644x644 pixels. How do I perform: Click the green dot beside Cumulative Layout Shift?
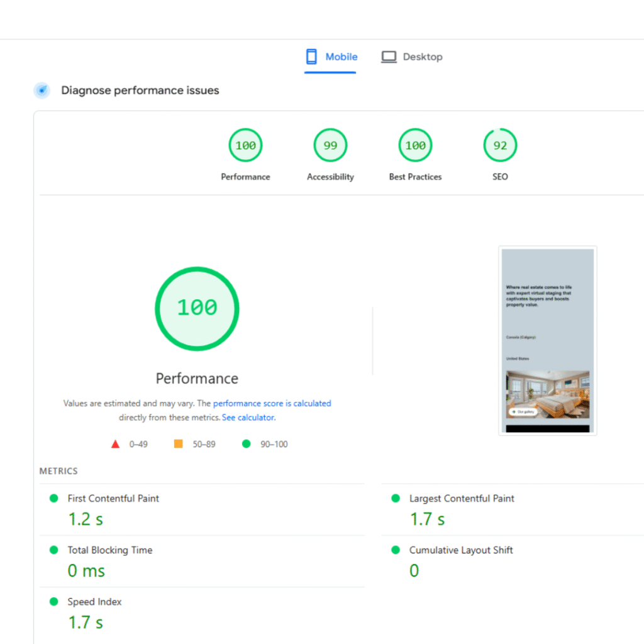(x=395, y=550)
